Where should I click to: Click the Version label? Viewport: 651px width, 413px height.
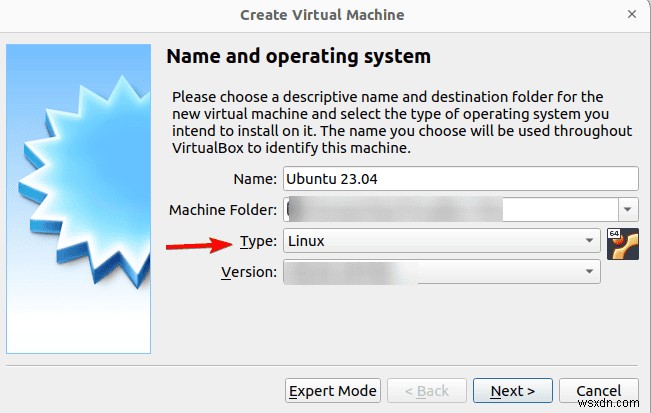[249, 272]
